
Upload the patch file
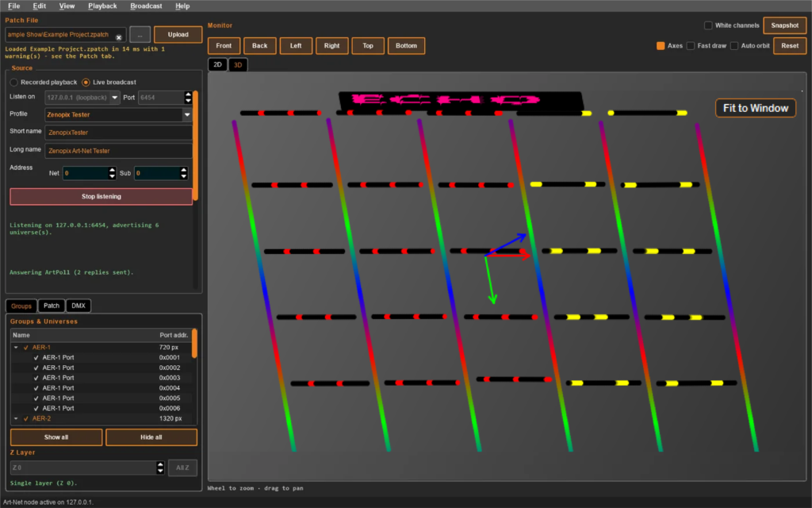[x=178, y=34]
